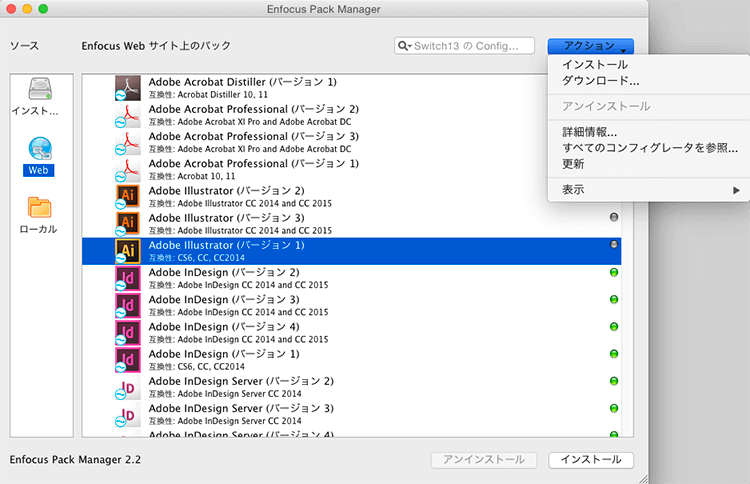
Task: Select Adobe InDesign (バージョン 4) row
Action: coord(352,333)
